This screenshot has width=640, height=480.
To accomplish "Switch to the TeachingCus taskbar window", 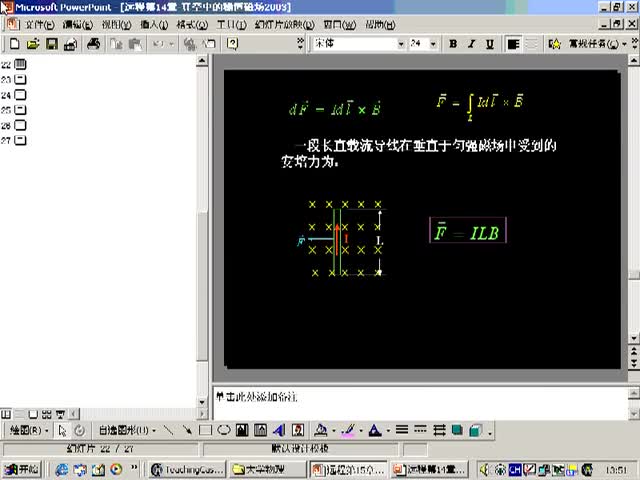I will (187, 470).
